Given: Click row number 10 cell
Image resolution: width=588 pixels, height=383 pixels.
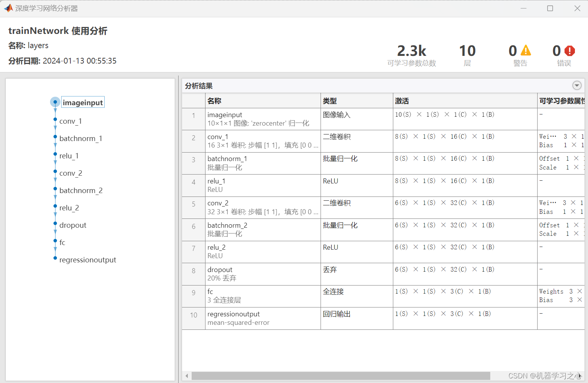Looking at the screenshot, I should (194, 318).
